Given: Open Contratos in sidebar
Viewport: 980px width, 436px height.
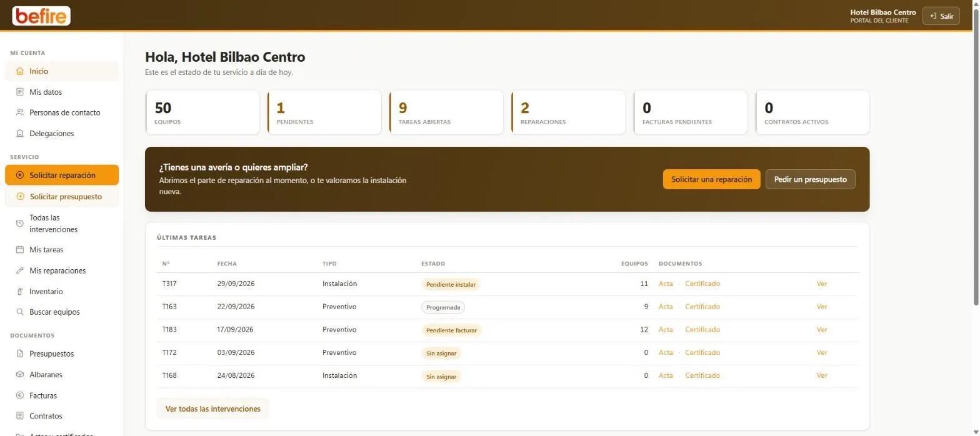Looking at the screenshot, I should [x=62, y=416].
